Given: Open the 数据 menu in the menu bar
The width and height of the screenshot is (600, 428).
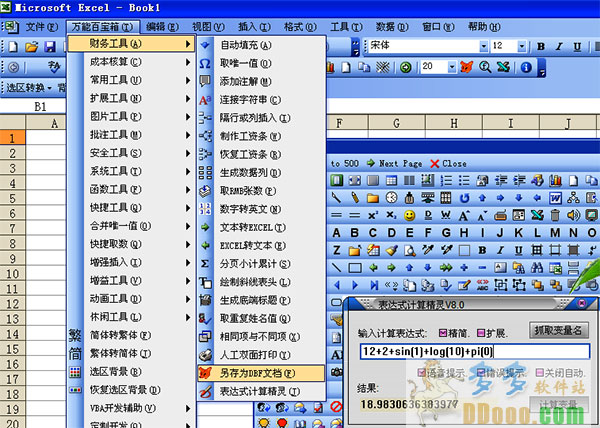Looking at the screenshot, I should tap(392, 27).
